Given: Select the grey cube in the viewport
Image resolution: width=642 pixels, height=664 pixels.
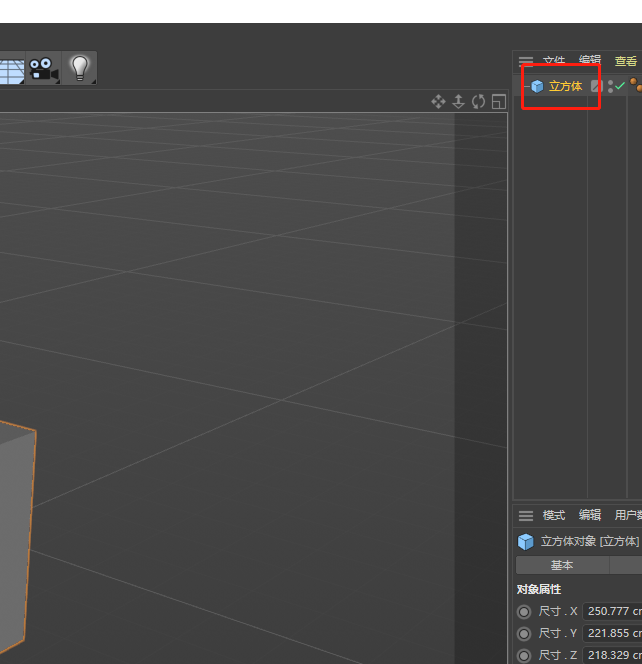Looking at the screenshot, I should coord(16,538).
